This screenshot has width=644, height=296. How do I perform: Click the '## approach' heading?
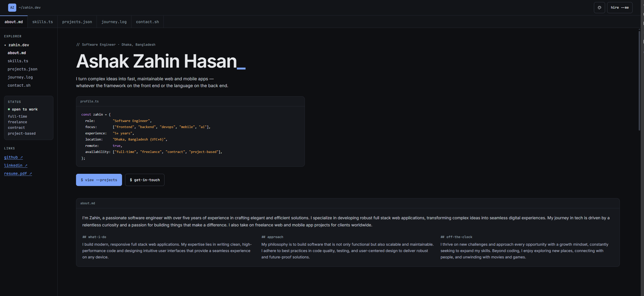pyautogui.click(x=272, y=237)
